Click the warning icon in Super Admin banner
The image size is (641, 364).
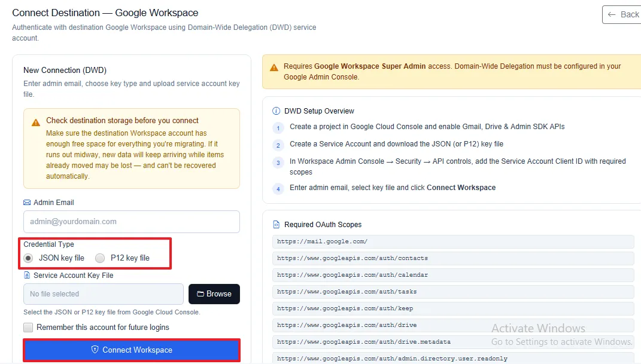(274, 68)
